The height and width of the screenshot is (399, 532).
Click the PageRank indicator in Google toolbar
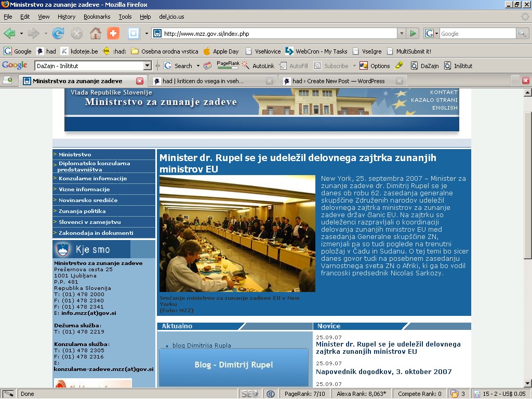pos(228,65)
